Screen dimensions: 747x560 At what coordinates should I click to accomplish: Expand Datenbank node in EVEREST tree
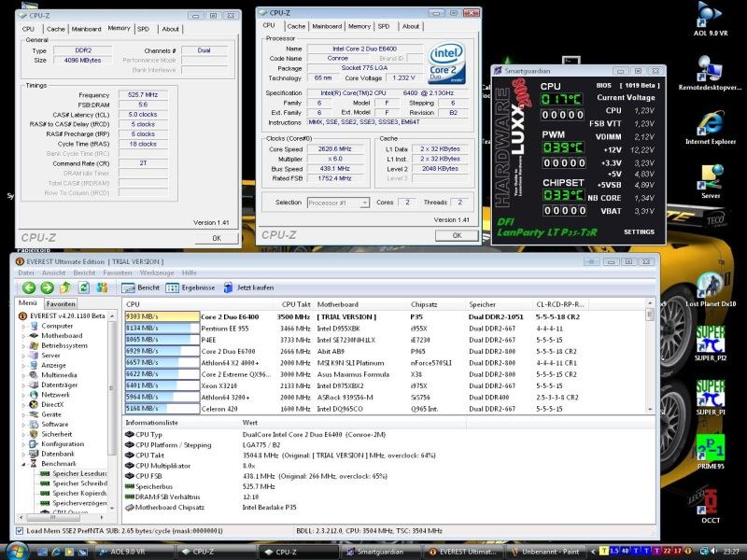23,454
